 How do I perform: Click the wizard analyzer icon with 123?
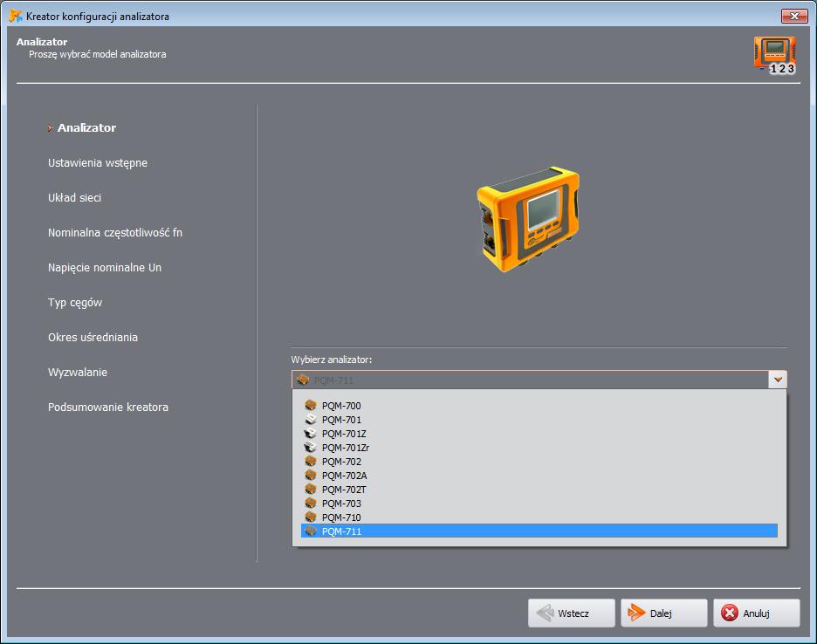coord(775,55)
